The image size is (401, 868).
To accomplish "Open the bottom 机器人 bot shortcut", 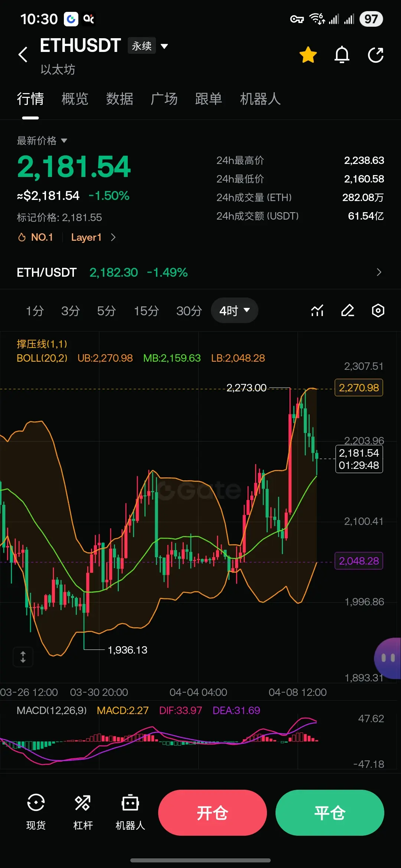I will [130, 812].
